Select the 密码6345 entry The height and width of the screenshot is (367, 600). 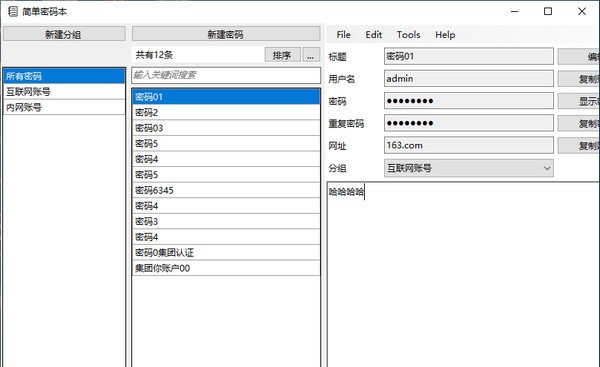click(x=226, y=191)
